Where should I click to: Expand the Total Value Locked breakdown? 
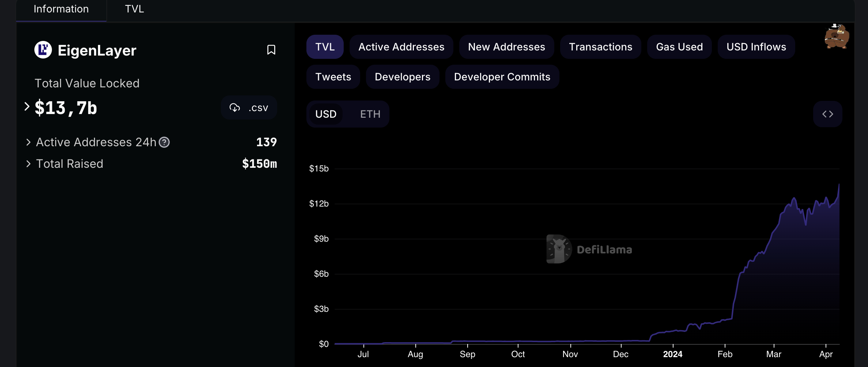pyautogui.click(x=27, y=106)
